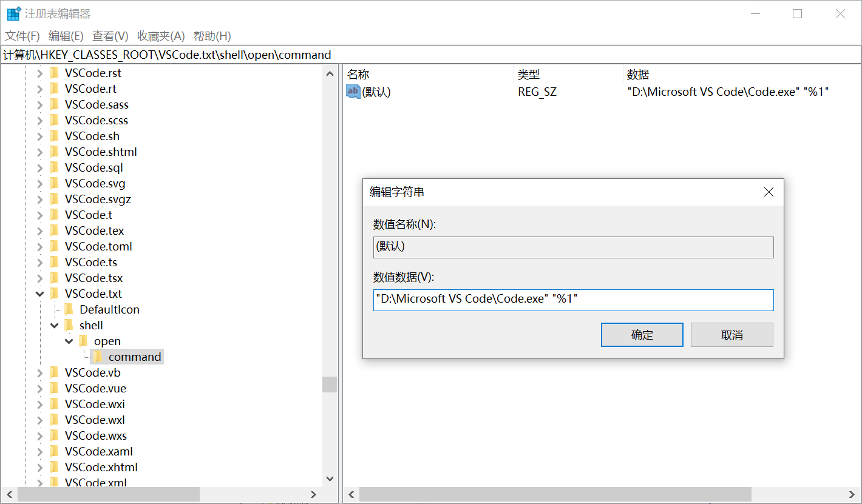Click the folder icon of VSCode.txt

point(54,294)
